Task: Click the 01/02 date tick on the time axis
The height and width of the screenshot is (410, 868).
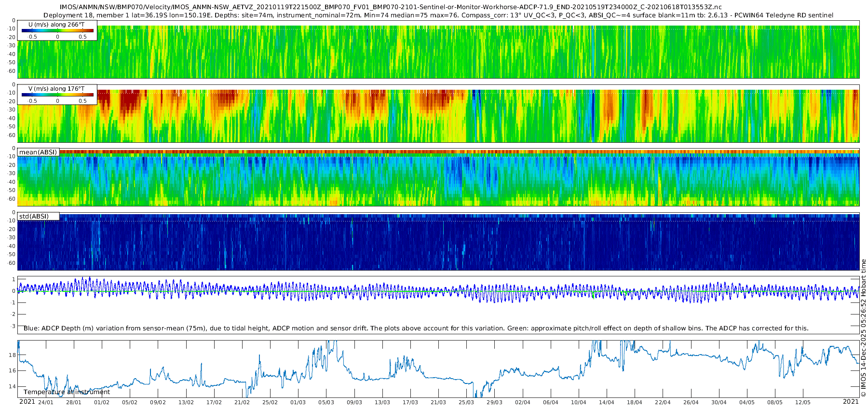Action: coord(102,402)
